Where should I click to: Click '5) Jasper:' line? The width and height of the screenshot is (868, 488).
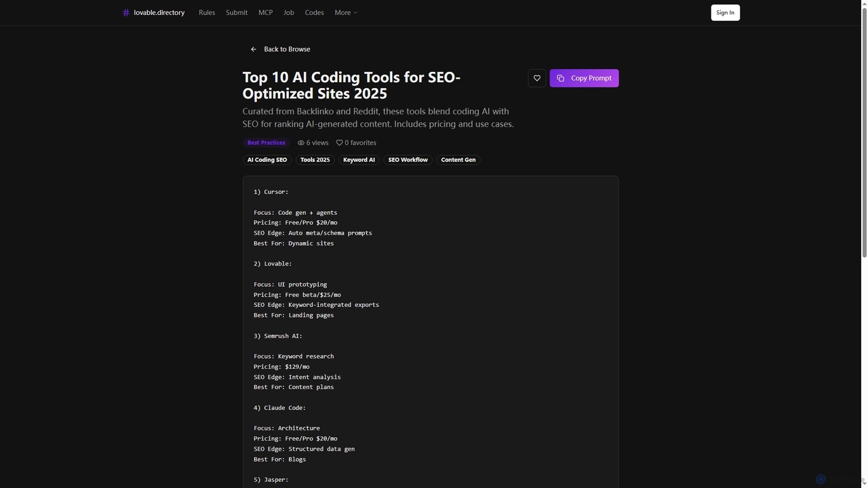click(271, 480)
